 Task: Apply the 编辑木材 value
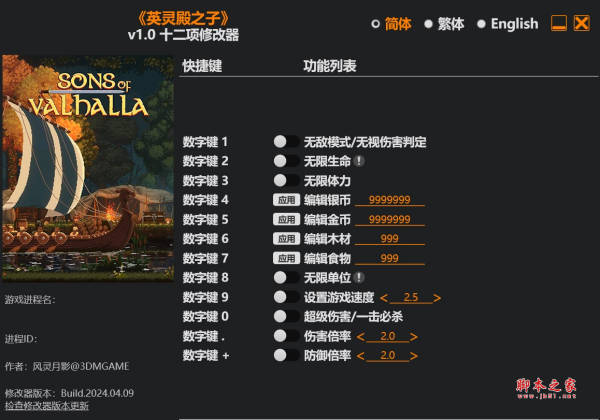(286, 239)
